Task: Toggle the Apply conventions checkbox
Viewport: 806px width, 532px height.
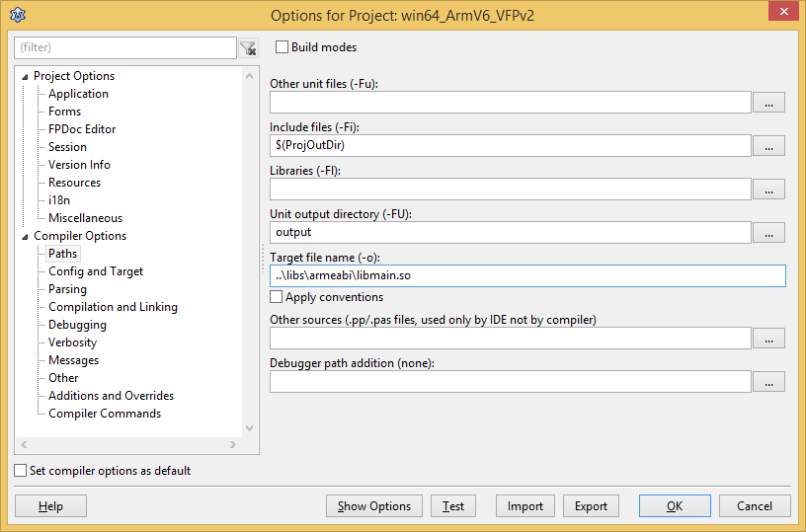Action: click(x=277, y=297)
